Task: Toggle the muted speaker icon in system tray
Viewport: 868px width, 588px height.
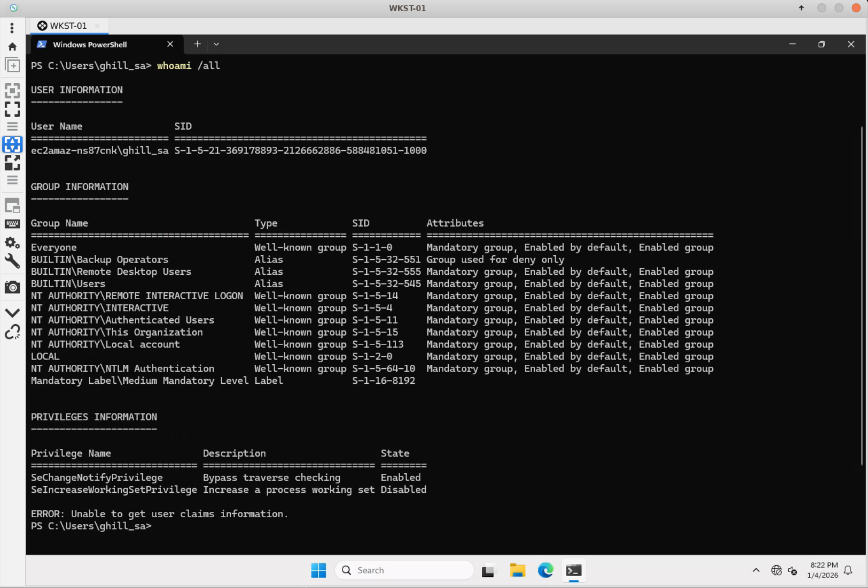Action: tap(792, 570)
